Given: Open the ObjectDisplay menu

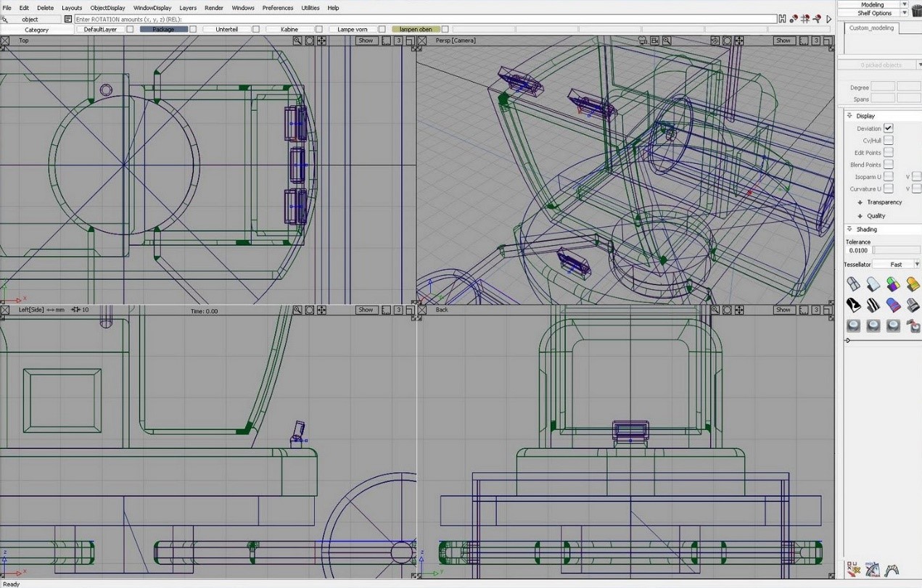Looking at the screenshot, I should 107,8.
